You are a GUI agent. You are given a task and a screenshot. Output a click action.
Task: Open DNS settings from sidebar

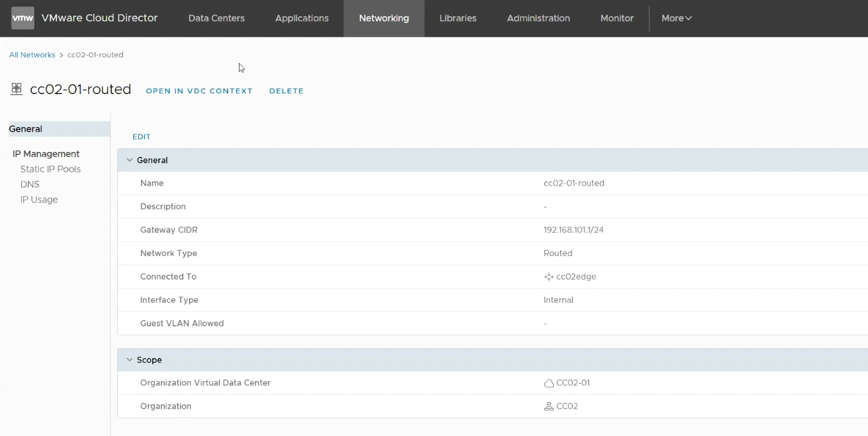coord(29,184)
